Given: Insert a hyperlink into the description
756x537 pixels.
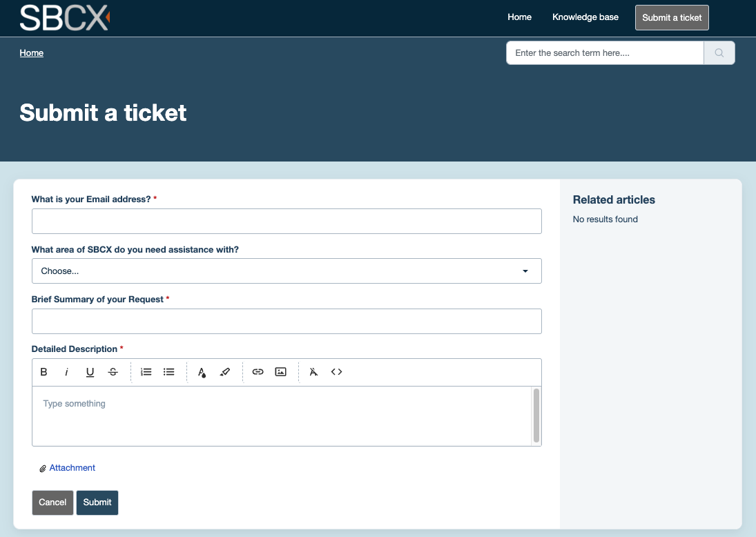Looking at the screenshot, I should point(258,371).
